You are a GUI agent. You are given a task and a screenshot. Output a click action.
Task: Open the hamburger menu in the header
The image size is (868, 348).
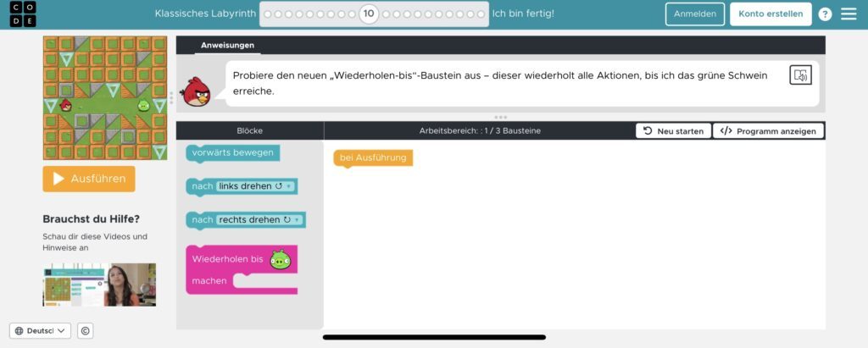(849, 14)
